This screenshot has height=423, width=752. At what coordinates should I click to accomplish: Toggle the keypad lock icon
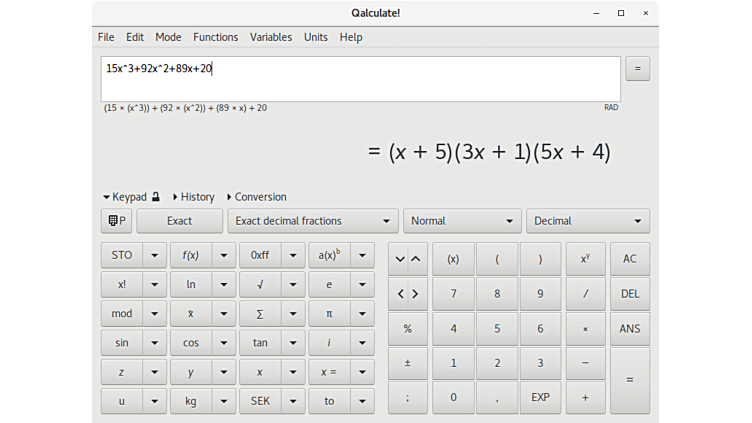point(156,197)
